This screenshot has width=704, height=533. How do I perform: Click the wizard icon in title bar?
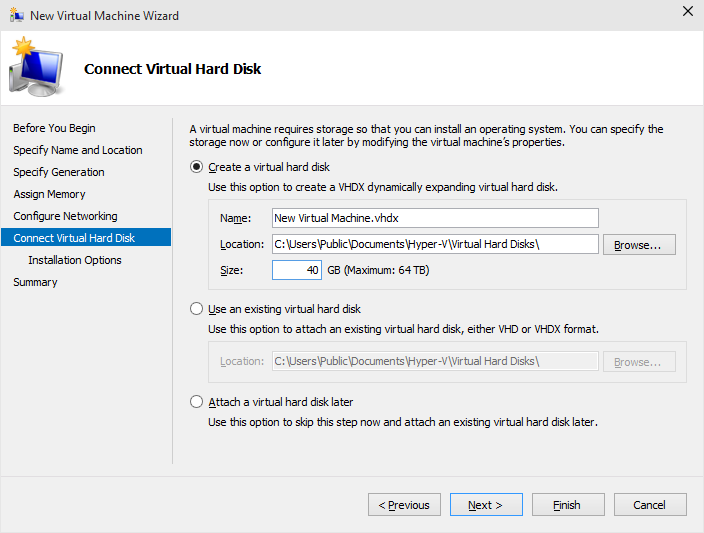[x=17, y=15]
